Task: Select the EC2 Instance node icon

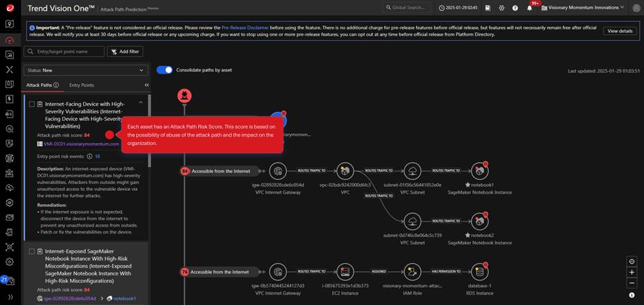Action: [345, 271]
